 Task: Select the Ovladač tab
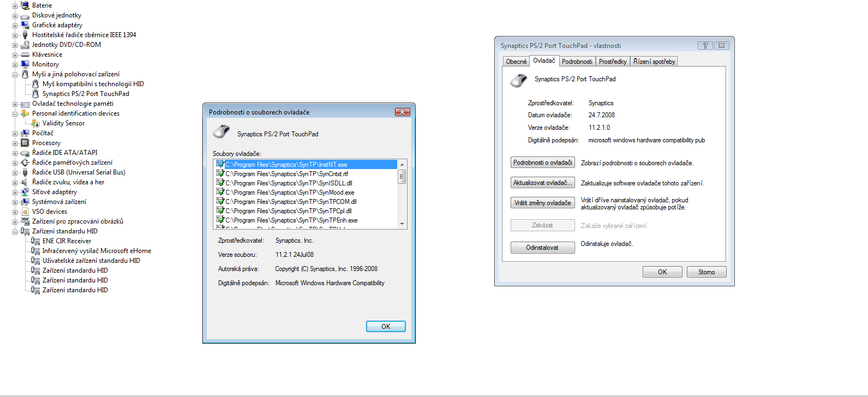544,61
